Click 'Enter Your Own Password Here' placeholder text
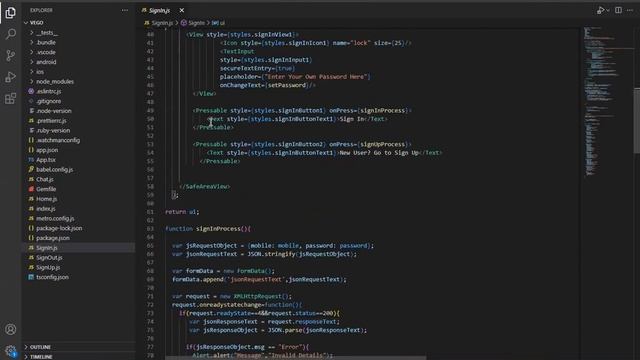This screenshot has height=360, width=640. (x=316, y=77)
